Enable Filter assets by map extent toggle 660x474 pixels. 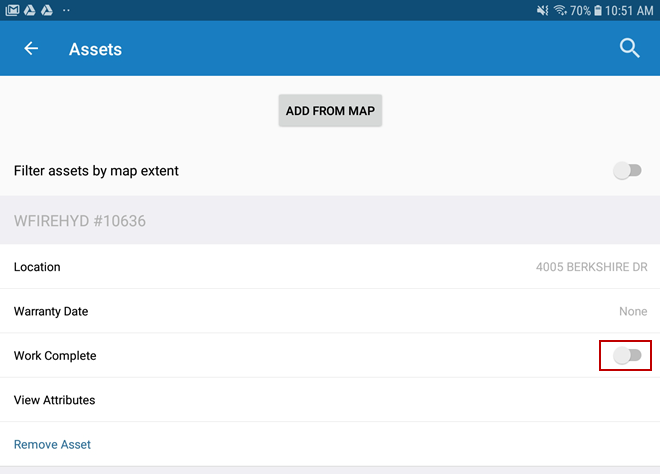tap(627, 171)
